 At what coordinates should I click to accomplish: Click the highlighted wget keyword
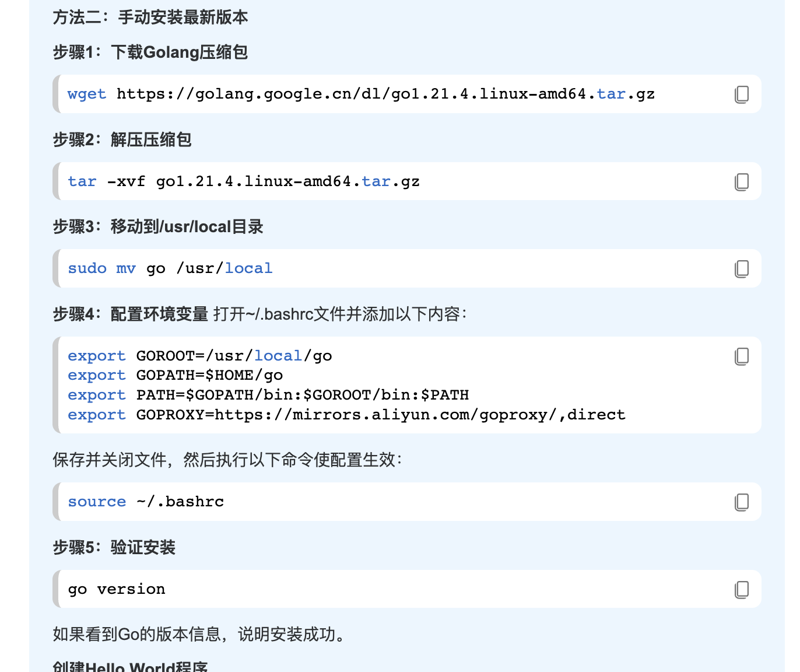click(86, 94)
